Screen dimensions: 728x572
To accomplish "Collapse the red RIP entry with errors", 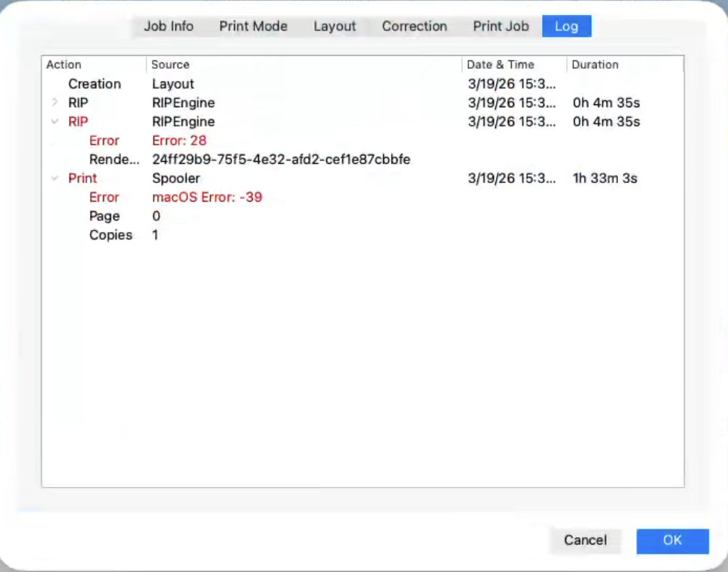I will point(55,122).
